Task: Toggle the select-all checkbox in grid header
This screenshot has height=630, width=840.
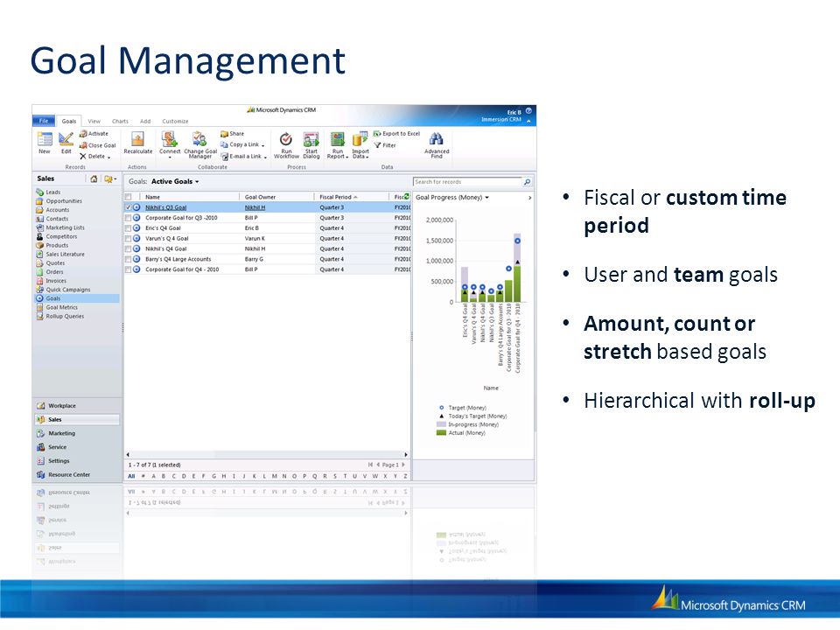Action: (x=129, y=197)
